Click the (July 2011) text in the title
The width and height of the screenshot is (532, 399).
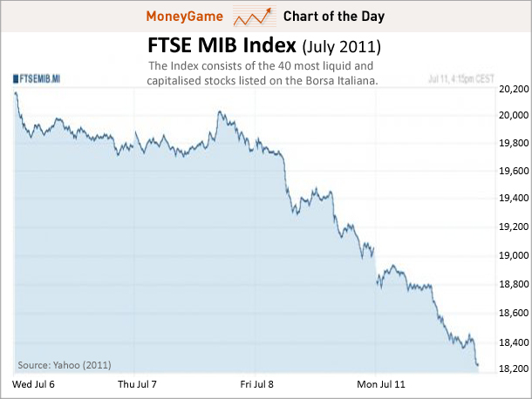pyautogui.click(x=342, y=46)
